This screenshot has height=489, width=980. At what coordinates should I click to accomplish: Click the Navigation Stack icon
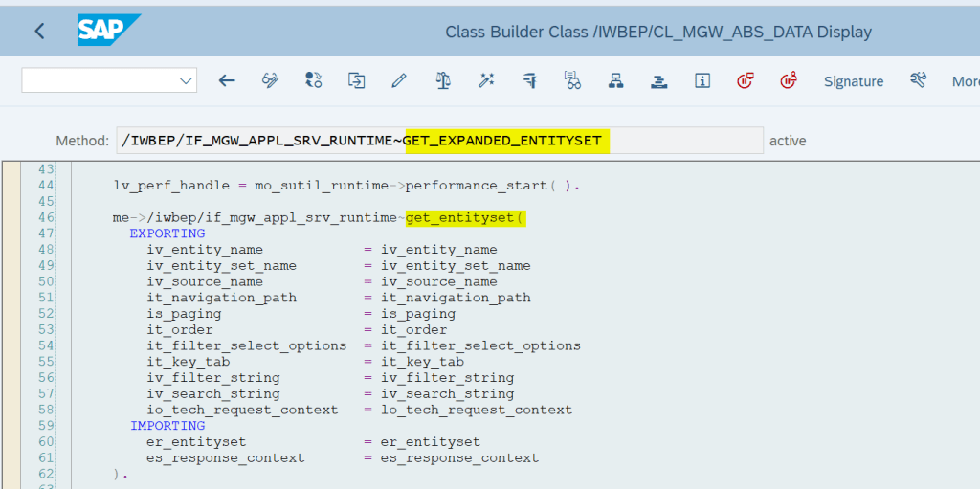click(659, 80)
